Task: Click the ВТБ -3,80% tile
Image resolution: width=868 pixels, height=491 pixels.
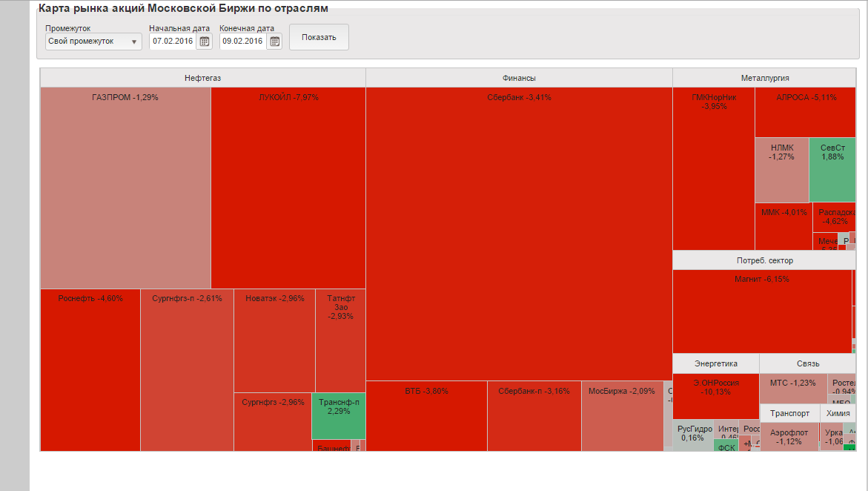Action: [x=426, y=416]
